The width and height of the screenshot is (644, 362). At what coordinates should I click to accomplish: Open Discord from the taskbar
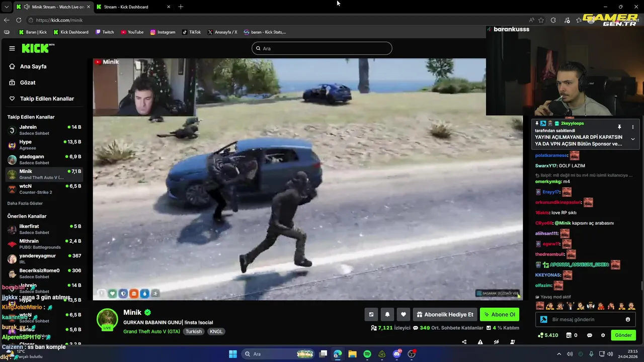pyautogui.click(x=397, y=354)
